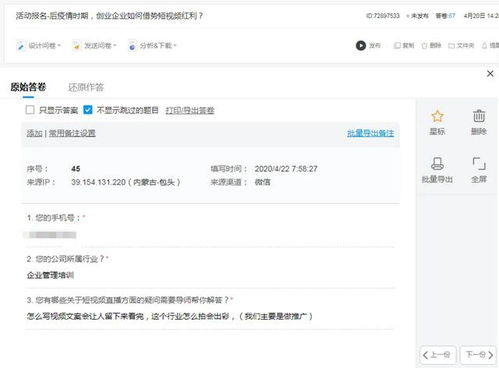Click the survey title 活动报名-后疫情时期
499x368 pixels.
click(x=110, y=16)
